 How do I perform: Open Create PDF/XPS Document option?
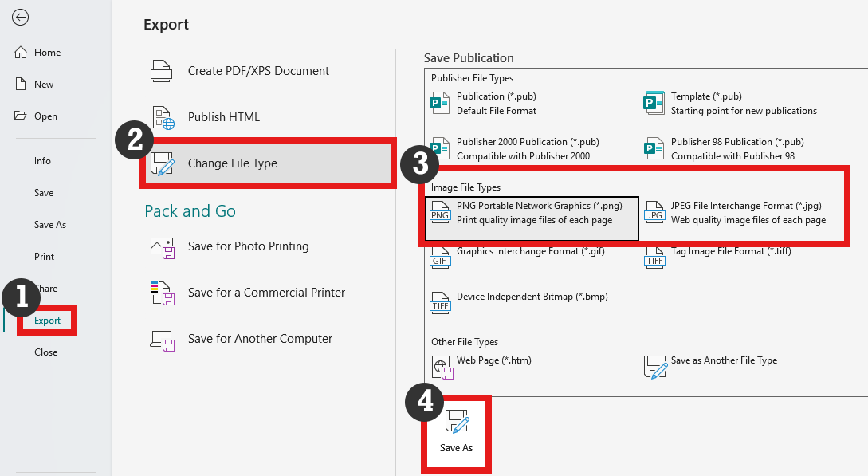(258, 71)
